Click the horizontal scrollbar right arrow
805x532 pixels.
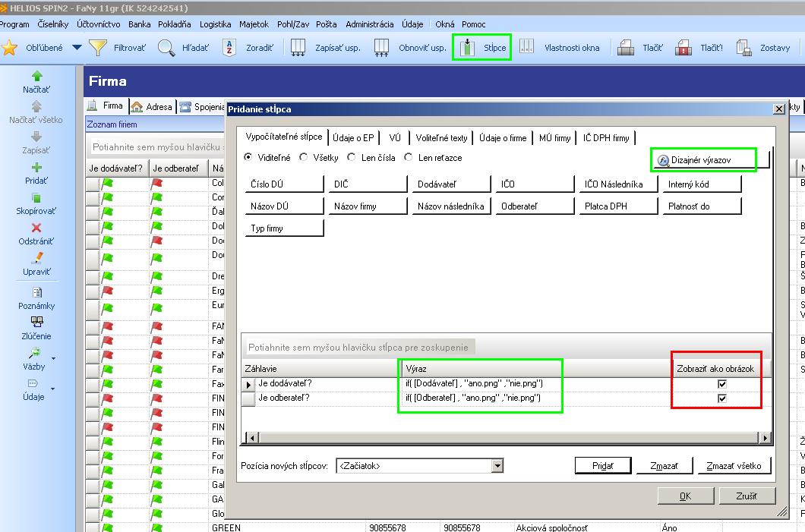(x=765, y=438)
